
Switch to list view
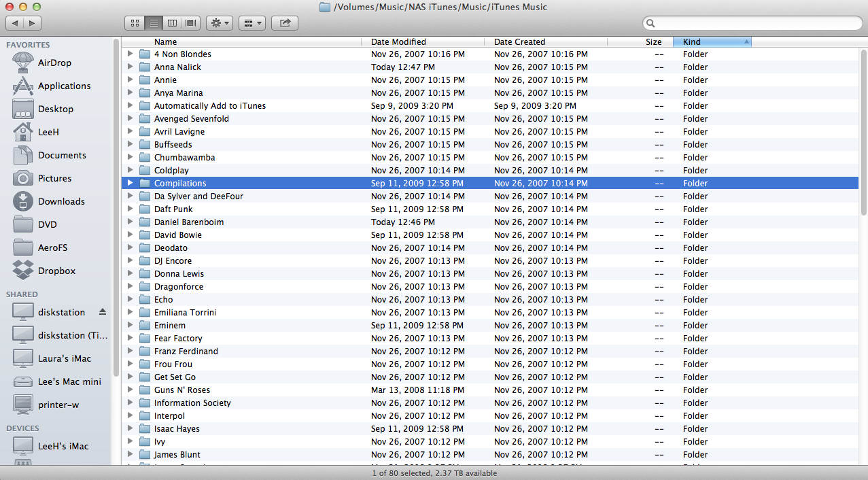click(x=154, y=23)
